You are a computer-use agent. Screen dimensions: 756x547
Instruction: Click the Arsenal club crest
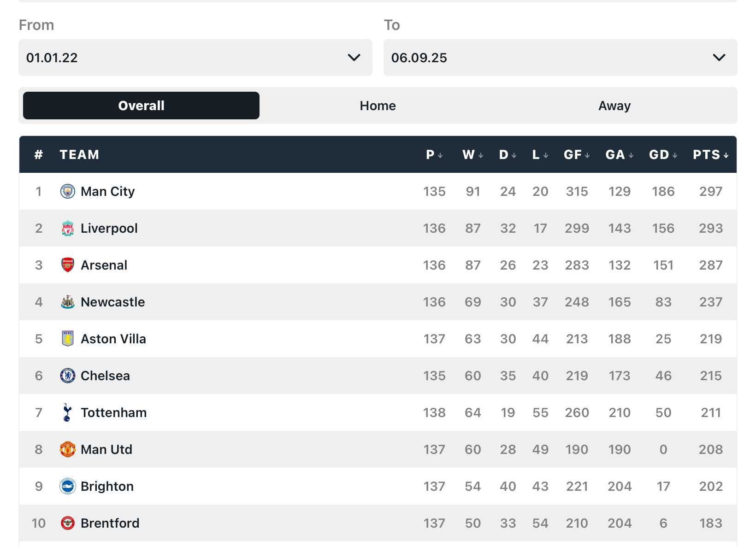[x=68, y=265]
